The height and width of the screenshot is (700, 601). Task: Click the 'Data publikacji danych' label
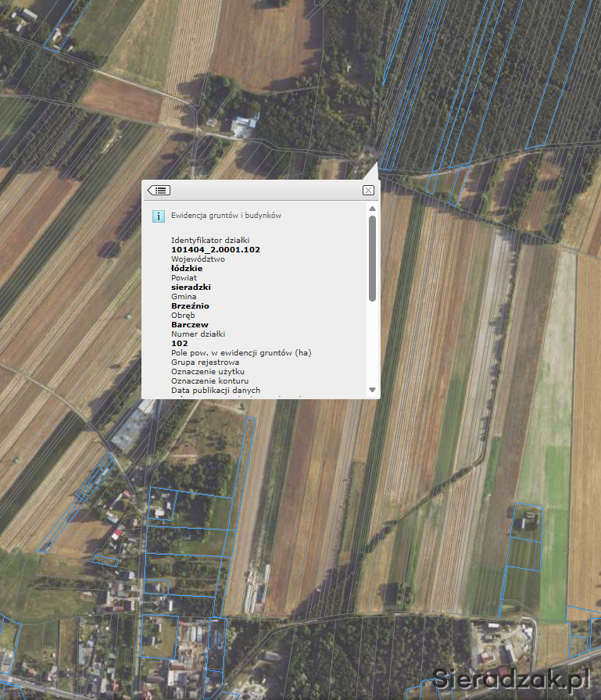[x=216, y=390]
